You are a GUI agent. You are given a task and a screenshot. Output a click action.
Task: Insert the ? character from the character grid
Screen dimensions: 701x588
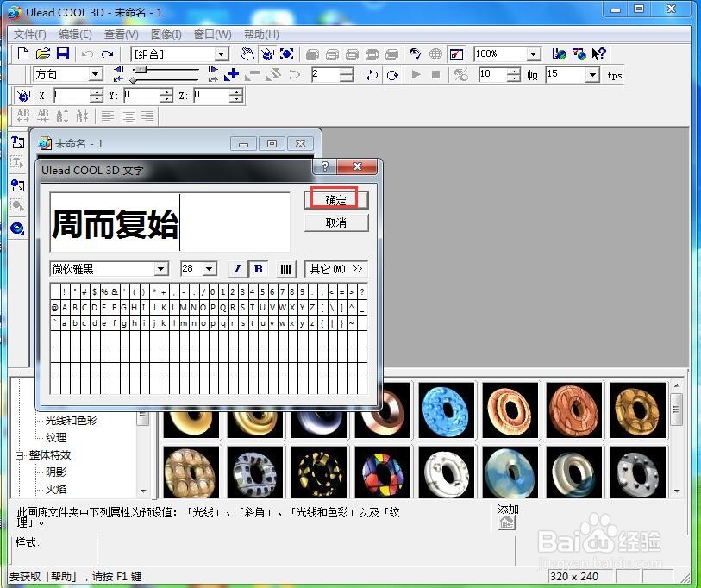(362, 292)
